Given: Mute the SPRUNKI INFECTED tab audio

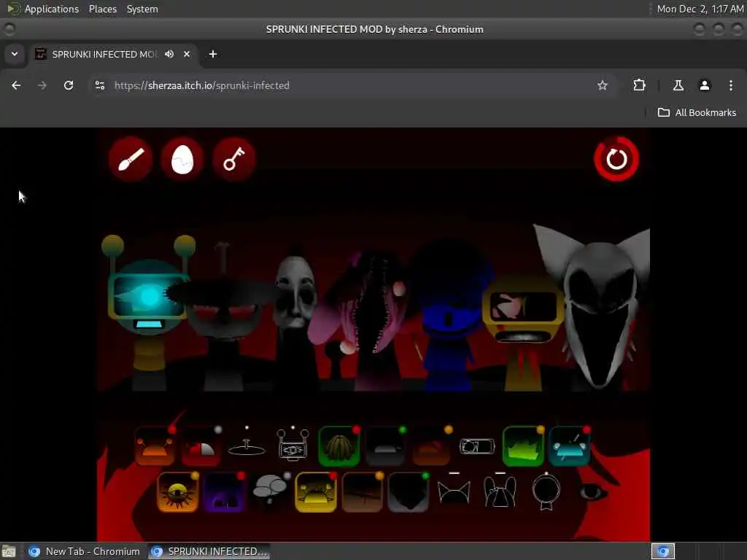Looking at the screenshot, I should point(169,54).
